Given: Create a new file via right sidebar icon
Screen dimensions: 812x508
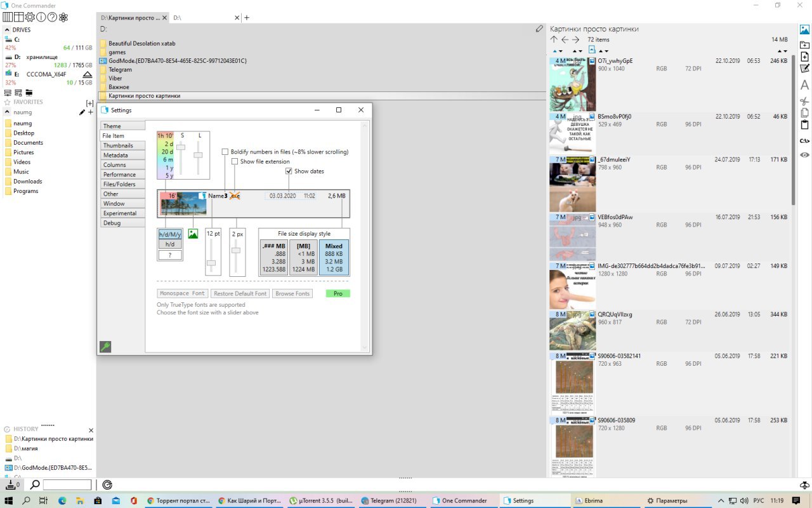Looking at the screenshot, I should point(804,57).
